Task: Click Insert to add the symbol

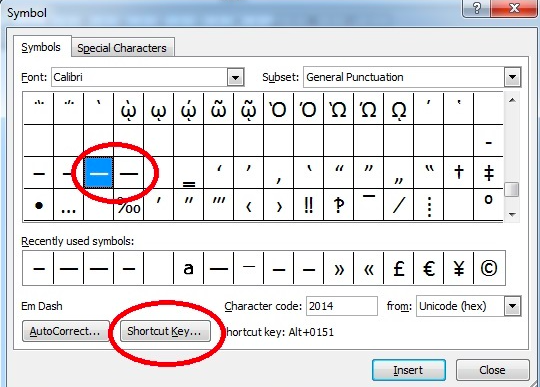Action: 408,370
